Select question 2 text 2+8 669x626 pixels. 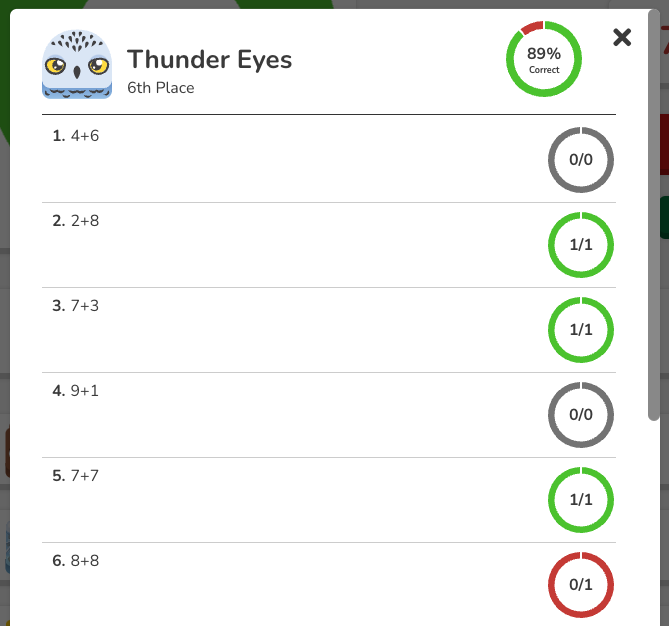point(85,221)
